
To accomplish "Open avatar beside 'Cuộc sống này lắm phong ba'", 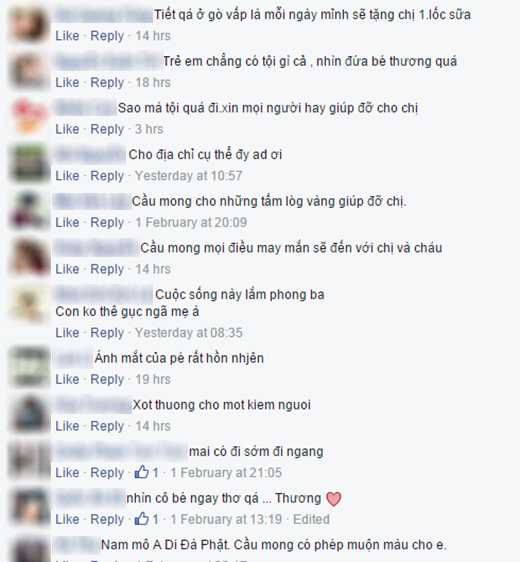I will 29,303.
